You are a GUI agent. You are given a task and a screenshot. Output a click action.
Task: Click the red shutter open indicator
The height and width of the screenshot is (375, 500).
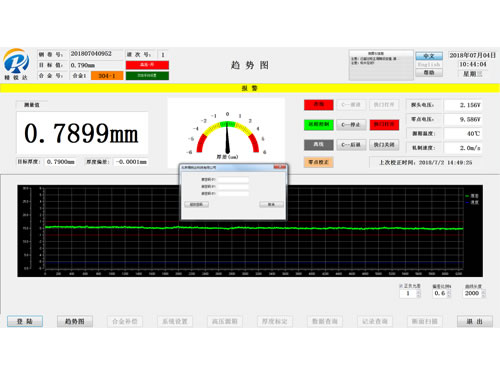[x=384, y=125]
